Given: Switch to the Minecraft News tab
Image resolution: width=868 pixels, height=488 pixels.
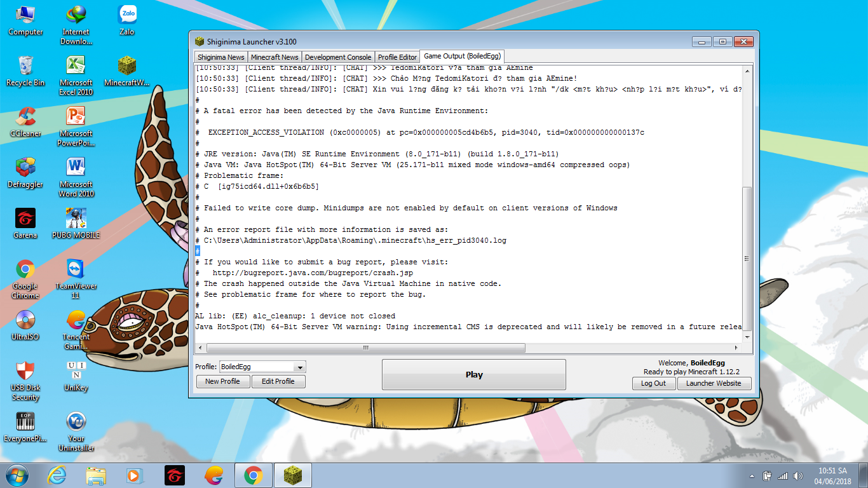Looking at the screenshot, I should pyautogui.click(x=275, y=57).
